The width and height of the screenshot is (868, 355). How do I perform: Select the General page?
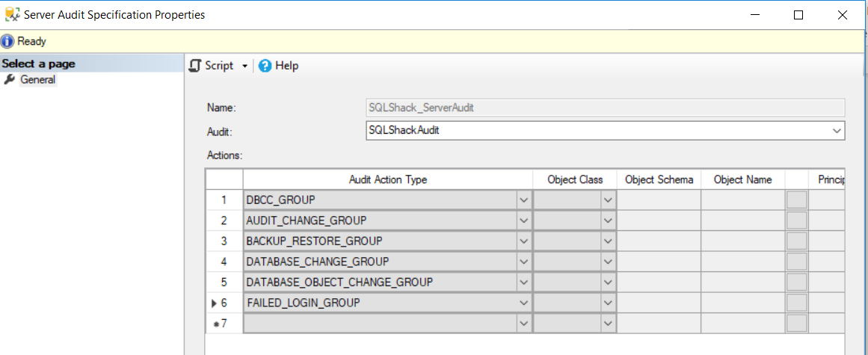click(37, 80)
